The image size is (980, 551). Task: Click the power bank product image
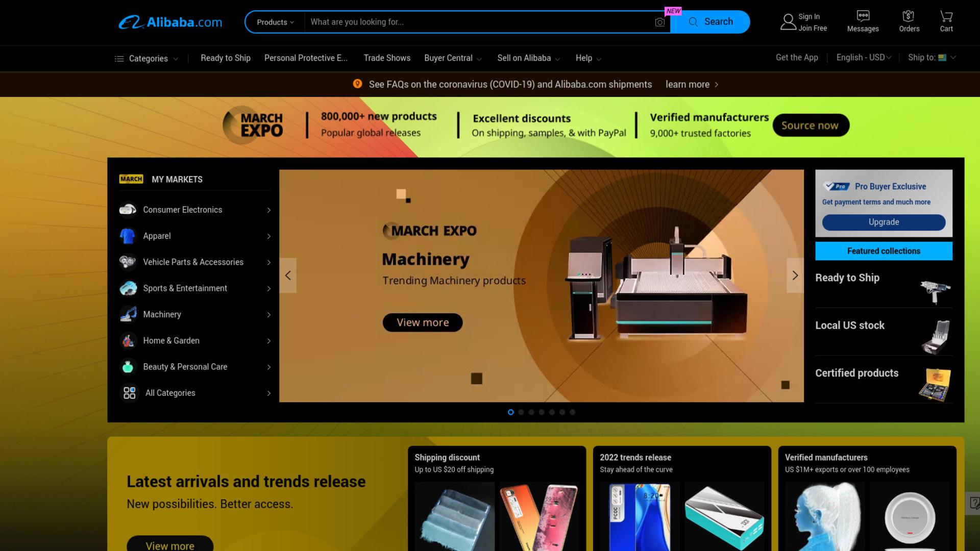pos(724,516)
